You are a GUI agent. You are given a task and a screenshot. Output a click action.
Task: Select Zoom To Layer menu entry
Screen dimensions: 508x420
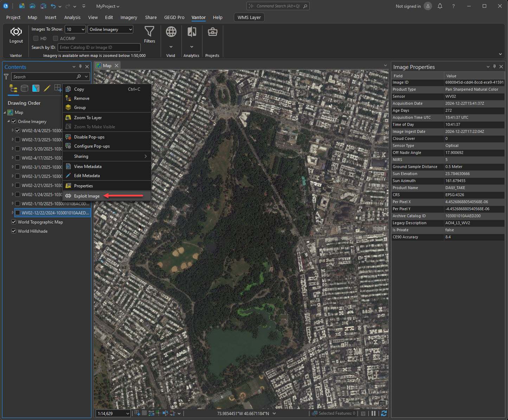point(88,118)
